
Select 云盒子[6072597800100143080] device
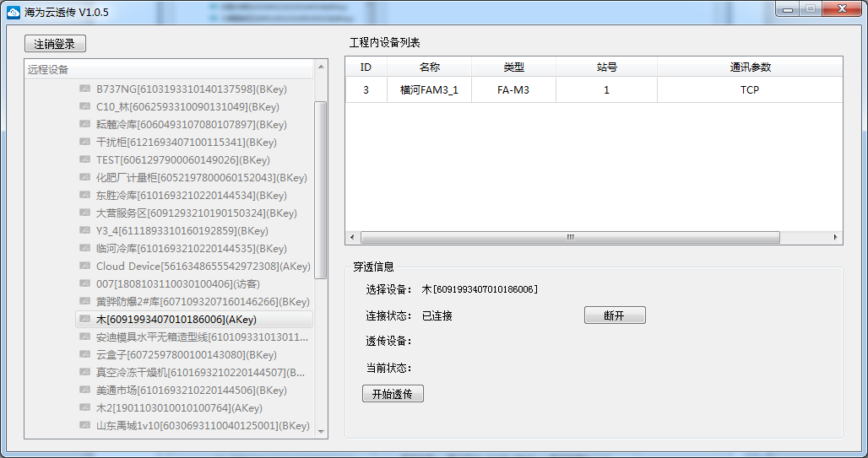click(x=186, y=354)
